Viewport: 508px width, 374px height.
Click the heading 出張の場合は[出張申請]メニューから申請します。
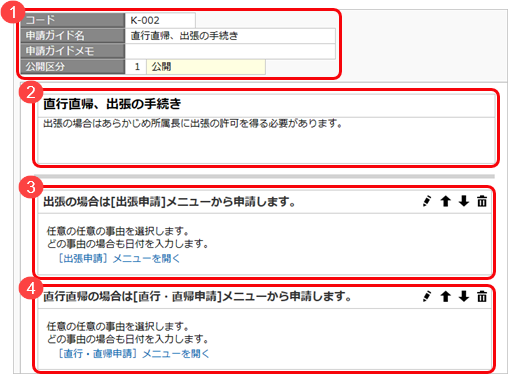169,202
